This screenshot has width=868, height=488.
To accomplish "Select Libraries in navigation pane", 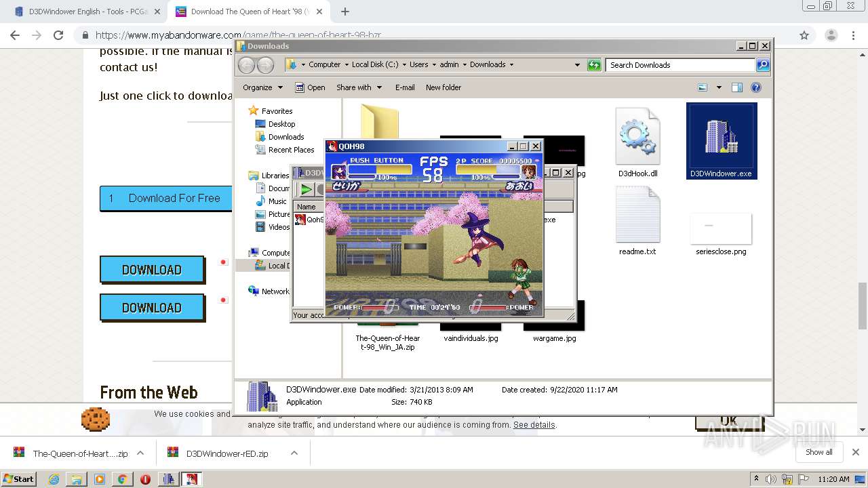I will tap(269, 176).
